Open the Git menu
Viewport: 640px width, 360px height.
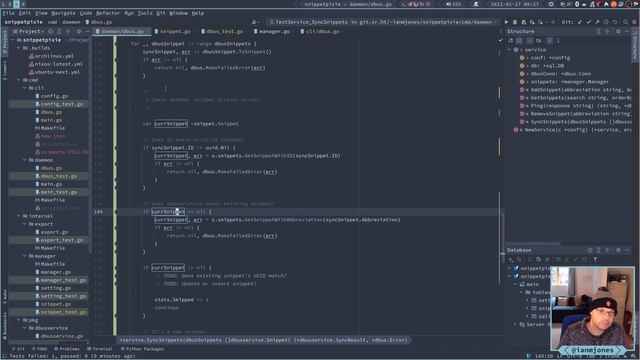click(x=161, y=13)
